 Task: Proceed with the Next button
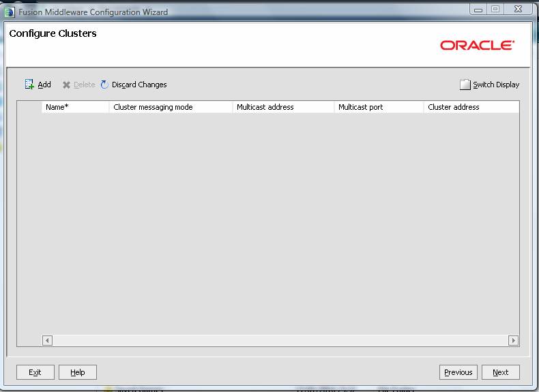coord(501,372)
